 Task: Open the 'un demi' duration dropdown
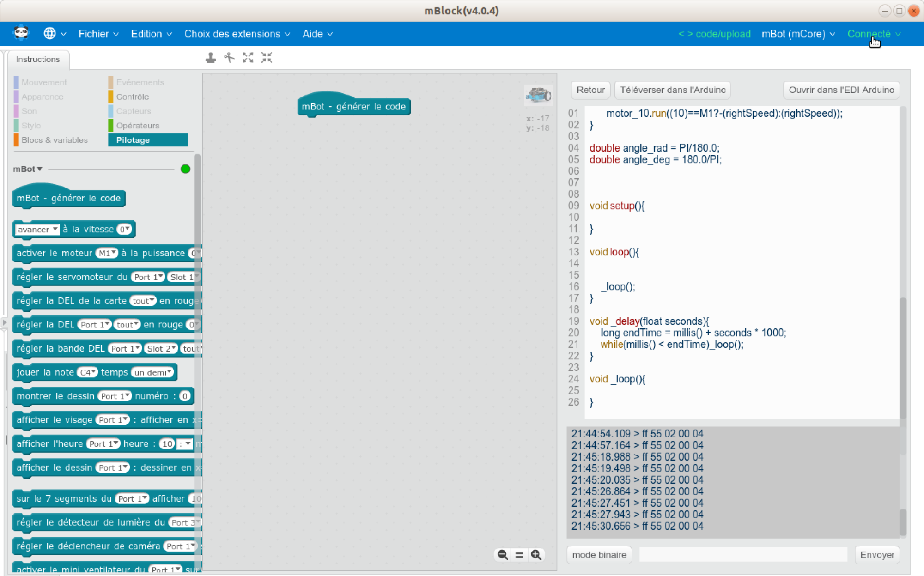[153, 372]
